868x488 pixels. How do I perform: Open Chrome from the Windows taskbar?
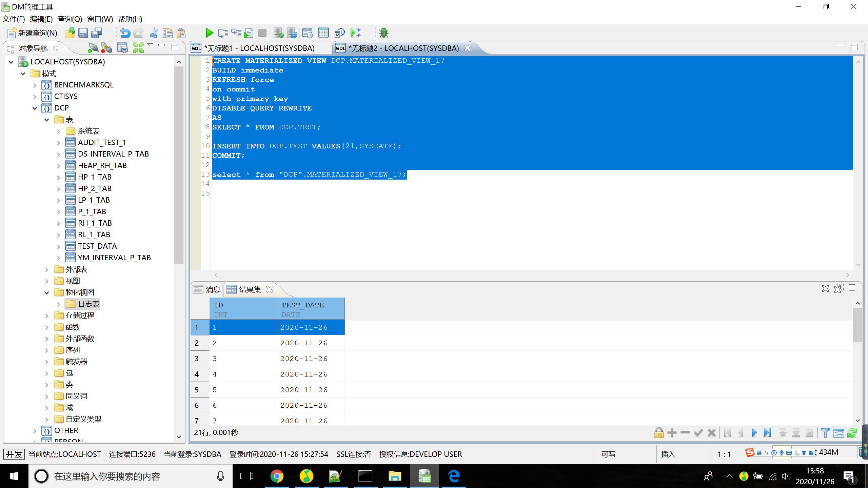pos(277,476)
